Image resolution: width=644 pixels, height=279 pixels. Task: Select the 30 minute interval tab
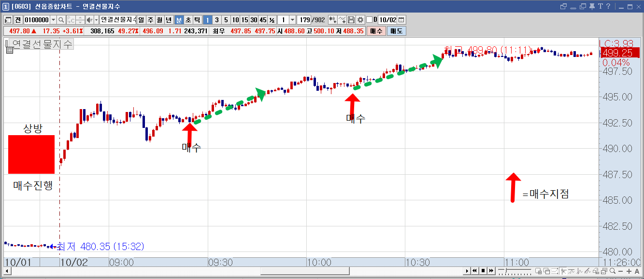point(254,20)
